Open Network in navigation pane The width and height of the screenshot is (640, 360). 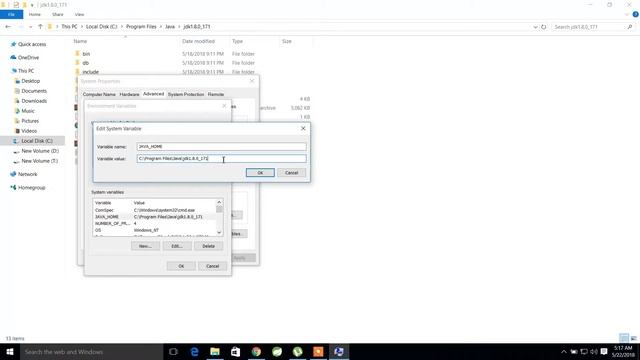(x=27, y=174)
